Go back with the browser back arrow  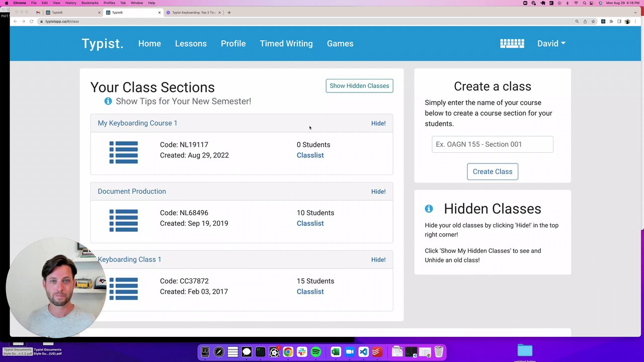point(15,21)
